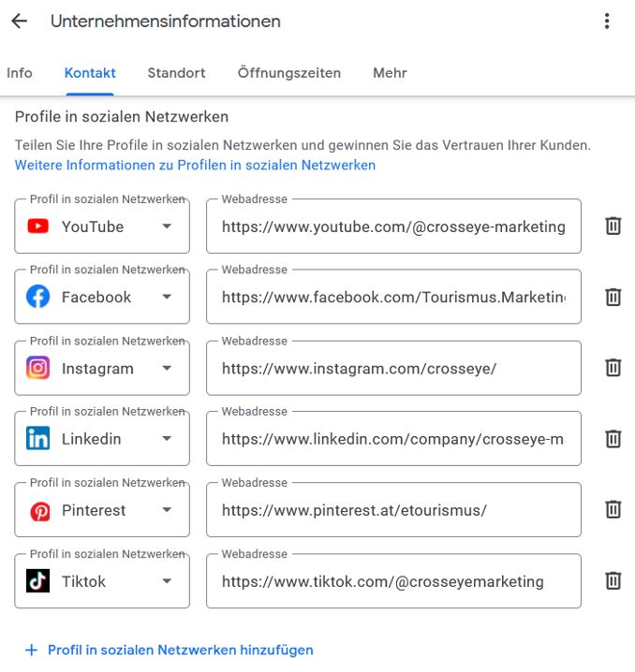635x672 pixels.
Task: Edit the YouTube Webadresse field
Action: tap(393, 226)
